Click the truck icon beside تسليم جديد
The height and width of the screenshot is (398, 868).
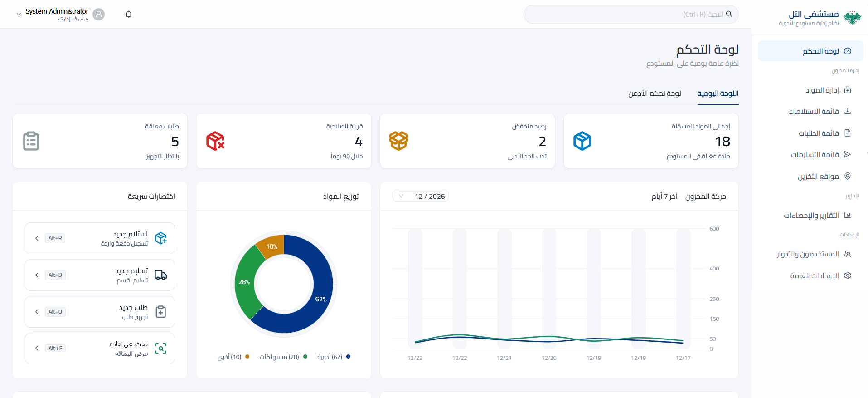(161, 275)
